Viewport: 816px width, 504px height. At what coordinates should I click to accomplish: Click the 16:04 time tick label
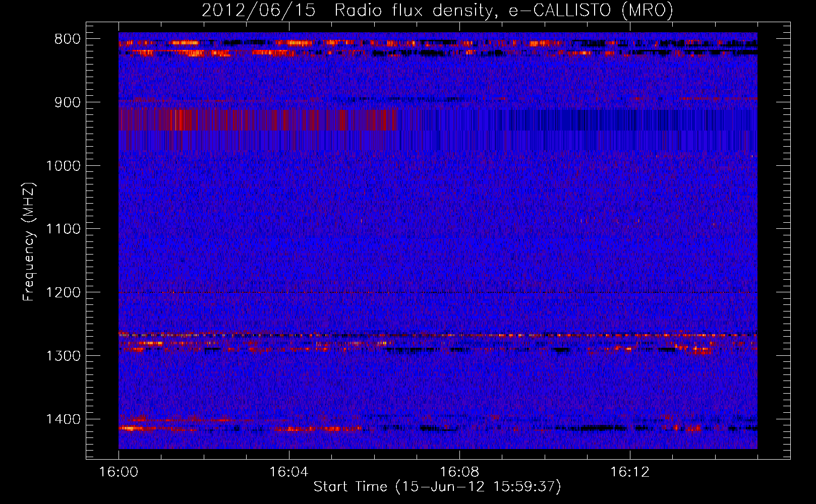(x=289, y=472)
